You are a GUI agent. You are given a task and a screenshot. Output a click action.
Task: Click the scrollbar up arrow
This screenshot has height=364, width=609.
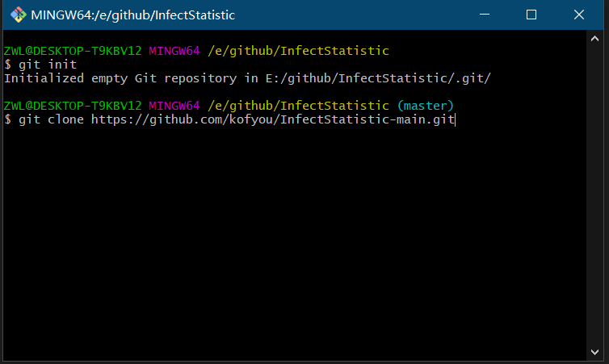(x=594, y=39)
